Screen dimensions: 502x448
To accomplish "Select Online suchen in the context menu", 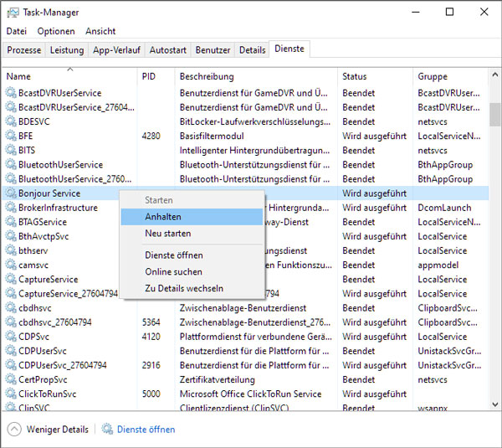I will pos(192,272).
